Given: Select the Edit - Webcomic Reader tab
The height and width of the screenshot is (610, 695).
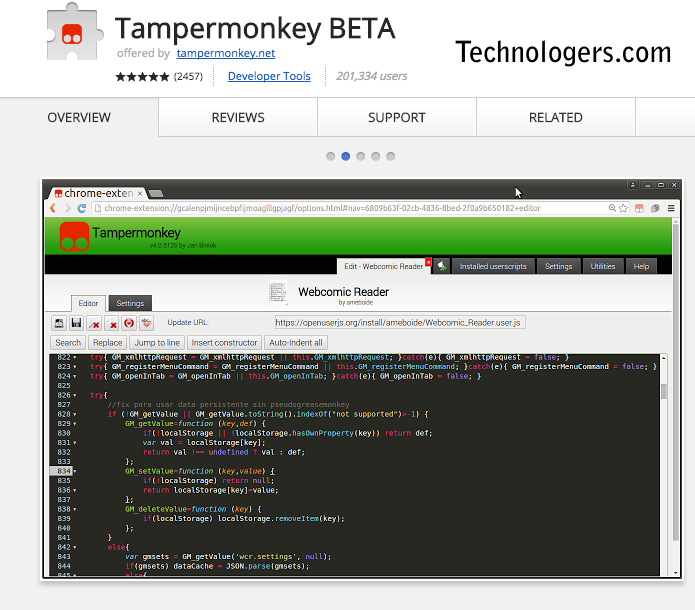Looking at the screenshot, I should click(381, 266).
